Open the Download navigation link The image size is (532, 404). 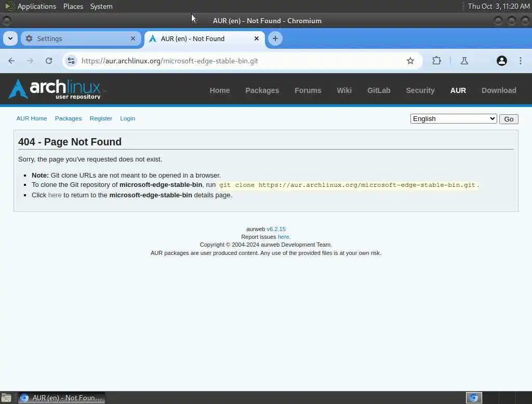tap(499, 90)
